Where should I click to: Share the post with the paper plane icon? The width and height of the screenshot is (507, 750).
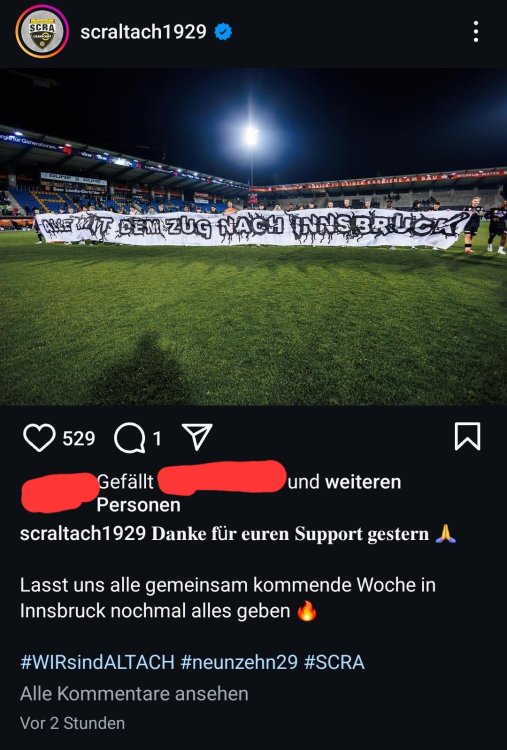[197, 437]
